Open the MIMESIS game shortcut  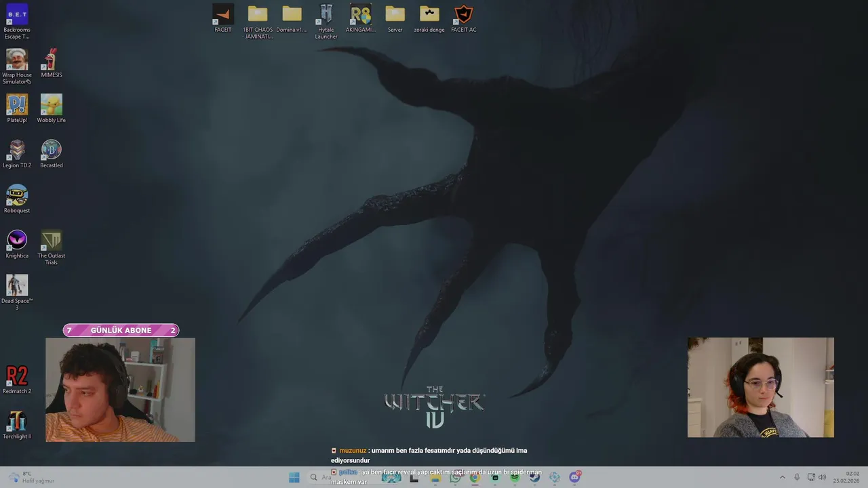tap(52, 64)
